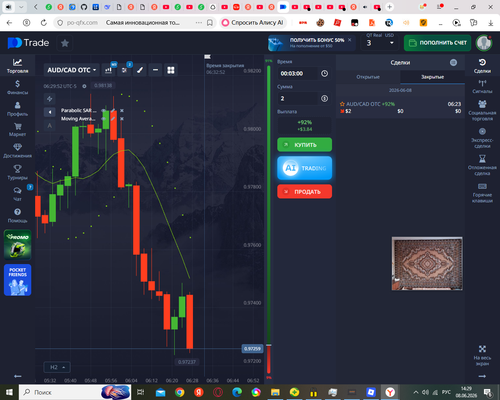The image size is (500, 400).
Task: Toggle visibility of Parabolic SAR indicator
Action: [104, 110]
